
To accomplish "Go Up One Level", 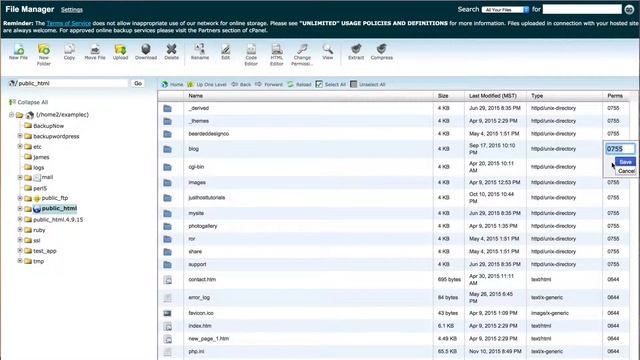I will (x=207, y=84).
